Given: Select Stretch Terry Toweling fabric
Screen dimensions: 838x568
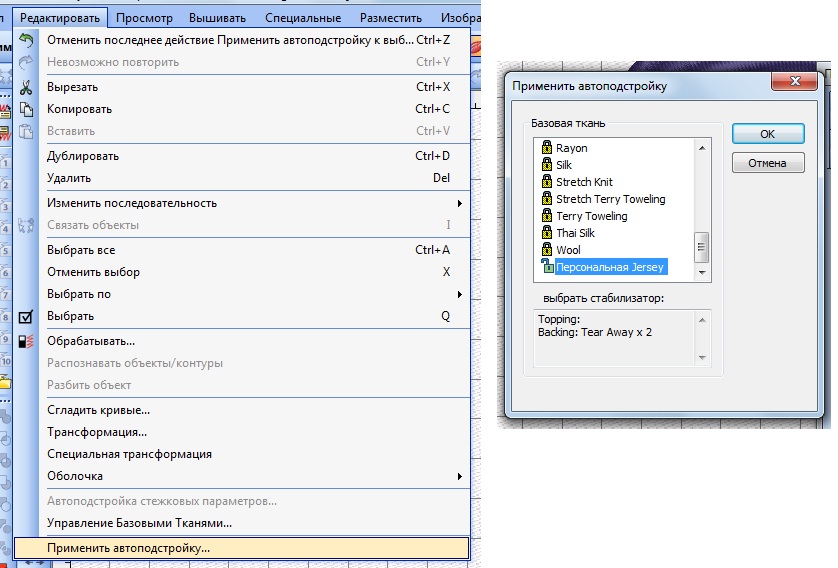Looking at the screenshot, I should 610,199.
